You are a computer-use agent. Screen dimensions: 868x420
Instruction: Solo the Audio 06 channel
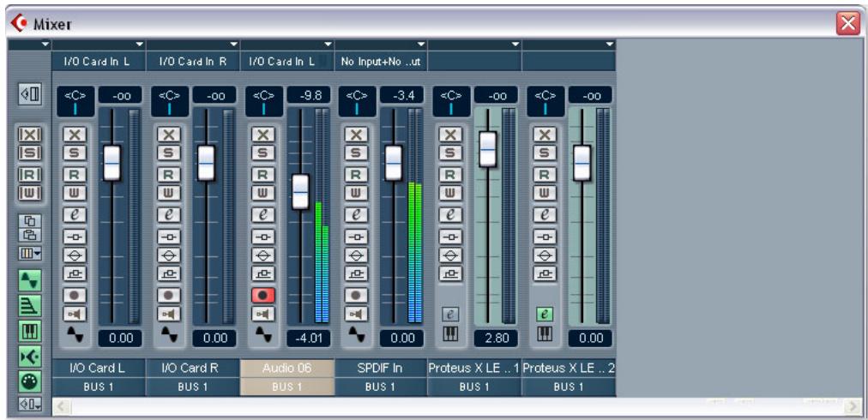tap(263, 152)
